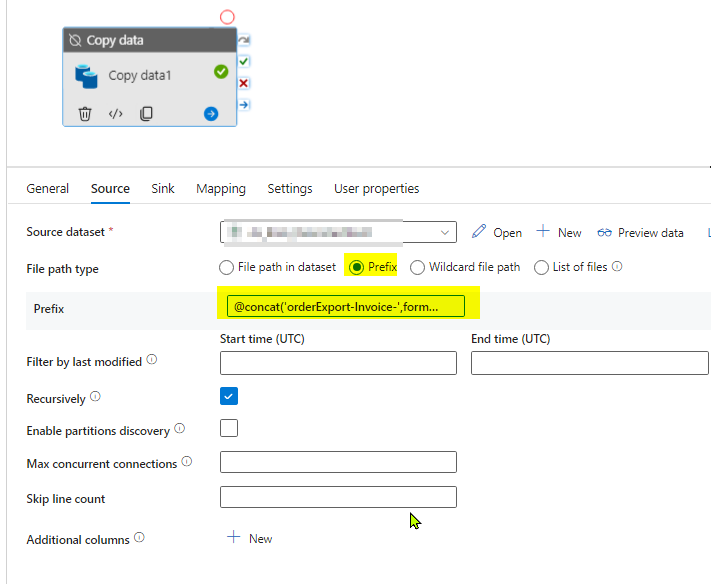711x584 pixels.
Task: Open the Source dataset dropdown
Action: click(338, 232)
